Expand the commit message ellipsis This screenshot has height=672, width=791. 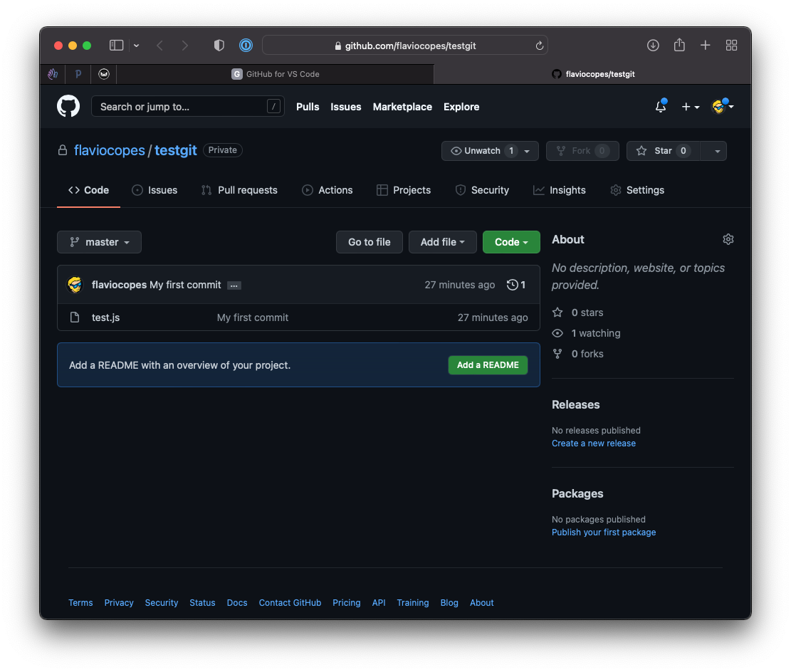234,285
